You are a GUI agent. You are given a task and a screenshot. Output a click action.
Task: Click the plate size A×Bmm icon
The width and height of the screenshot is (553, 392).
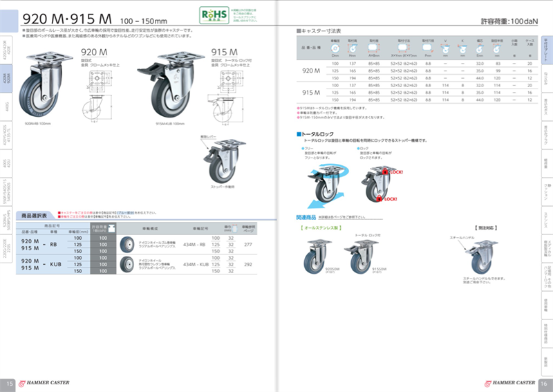coord(374,48)
